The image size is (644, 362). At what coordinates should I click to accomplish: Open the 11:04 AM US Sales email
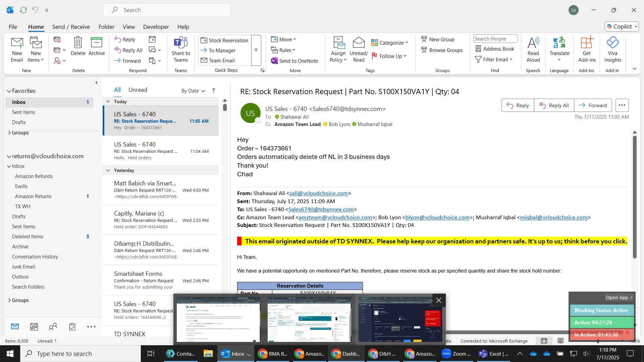pyautogui.click(x=161, y=151)
